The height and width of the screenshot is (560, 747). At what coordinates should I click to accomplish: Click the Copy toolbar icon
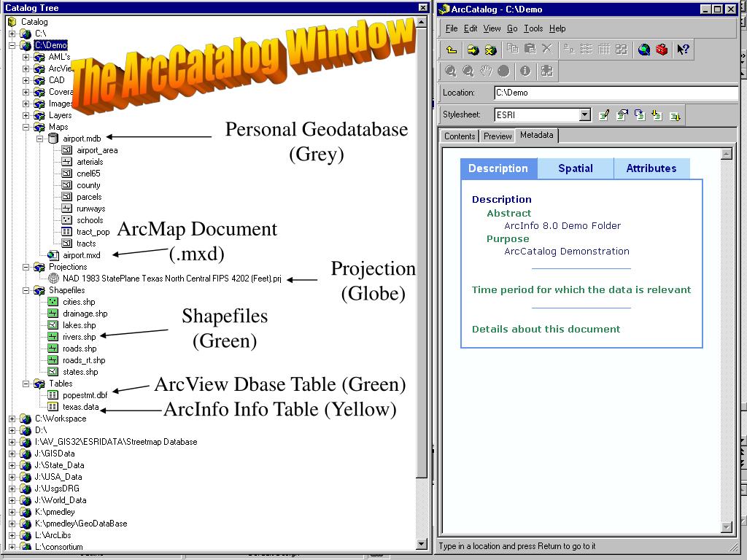tap(513, 49)
